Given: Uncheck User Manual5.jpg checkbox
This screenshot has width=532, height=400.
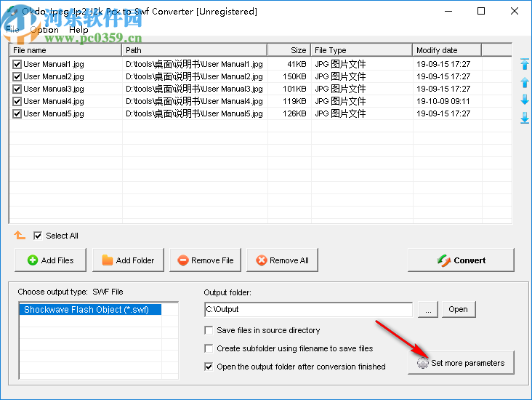Looking at the screenshot, I should coord(17,113).
